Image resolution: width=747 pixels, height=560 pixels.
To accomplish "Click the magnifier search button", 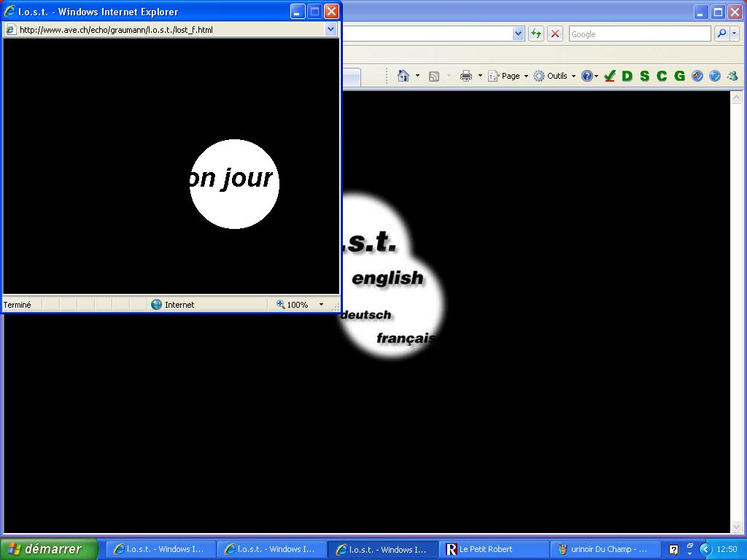I will coord(721,34).
